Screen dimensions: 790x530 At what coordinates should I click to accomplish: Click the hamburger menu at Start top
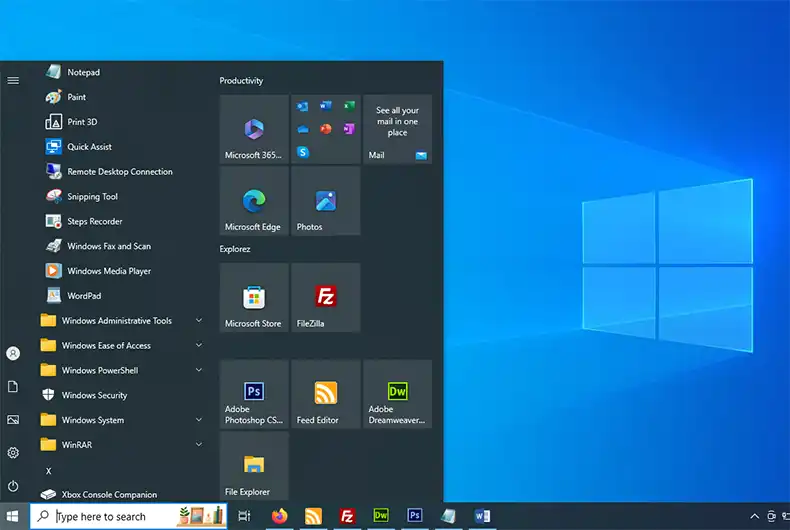click(x=13, y=80)
